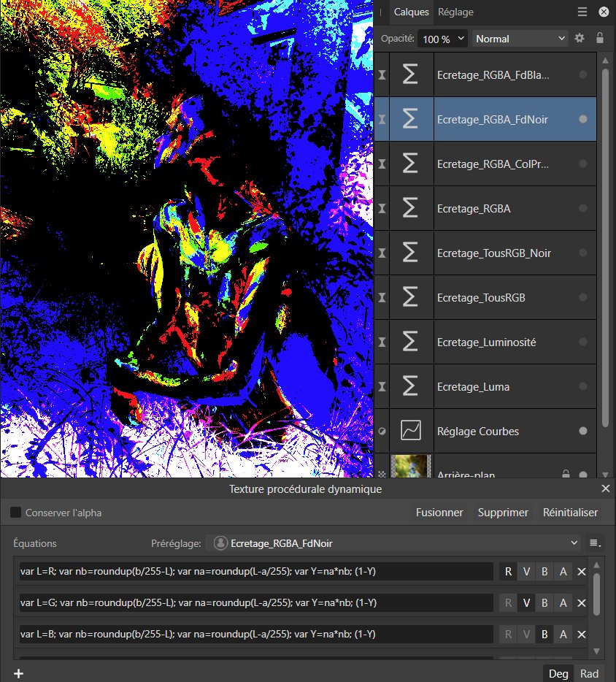Toggle V channel on the L=B equation
The width and height of the screenshot is (616, 682).
526,634
